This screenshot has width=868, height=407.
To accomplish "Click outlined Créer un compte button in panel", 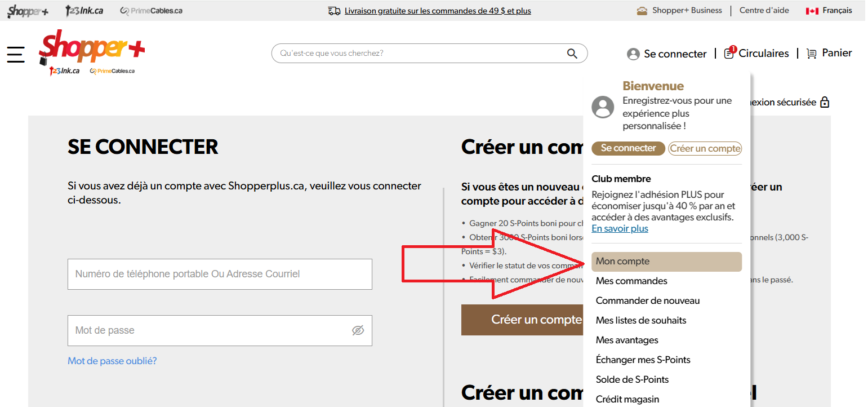I will (705, 148).
